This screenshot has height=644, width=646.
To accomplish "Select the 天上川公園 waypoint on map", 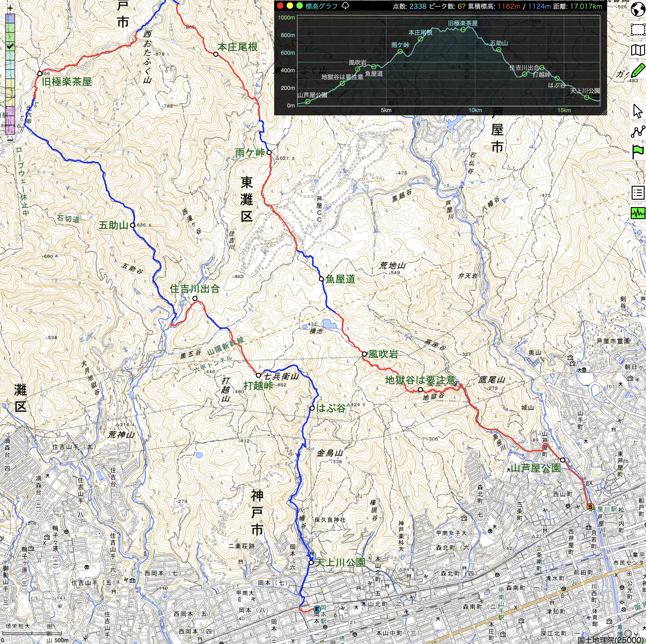I will point(311,563).
